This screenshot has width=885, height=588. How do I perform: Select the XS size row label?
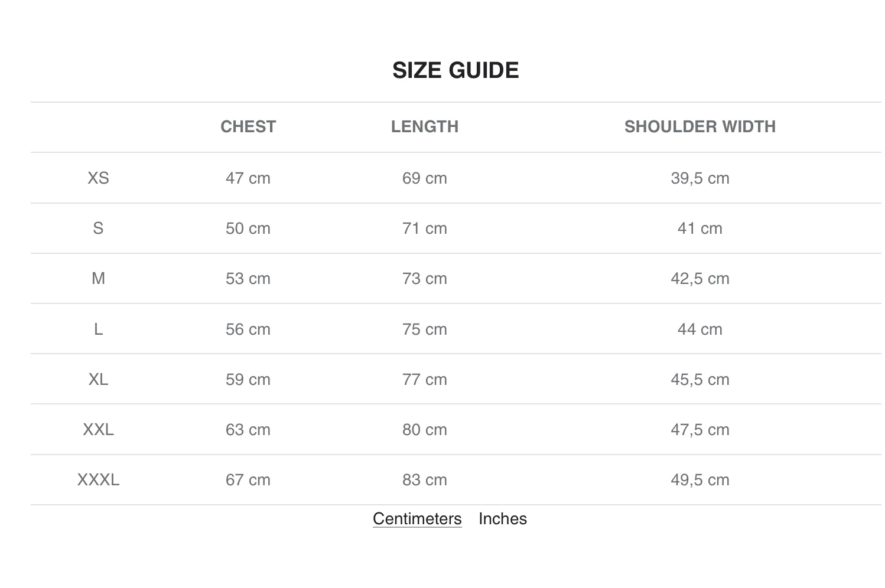[98, 178]
